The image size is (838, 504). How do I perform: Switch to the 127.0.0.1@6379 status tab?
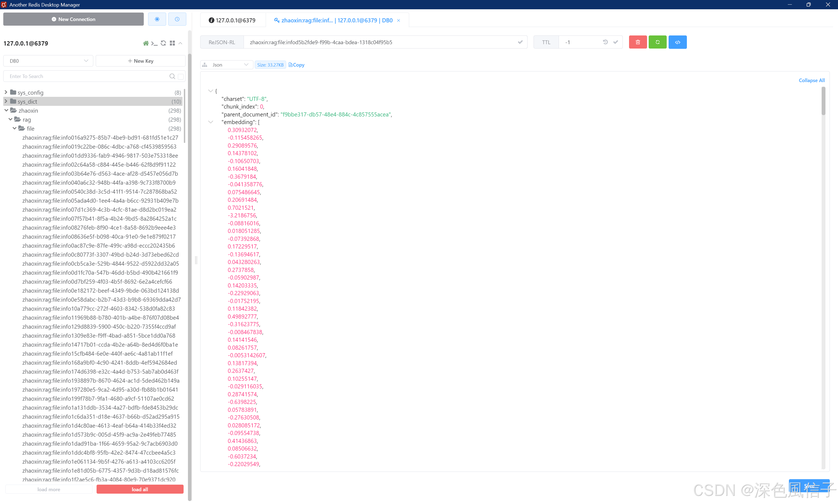click(x=232, y=20)
